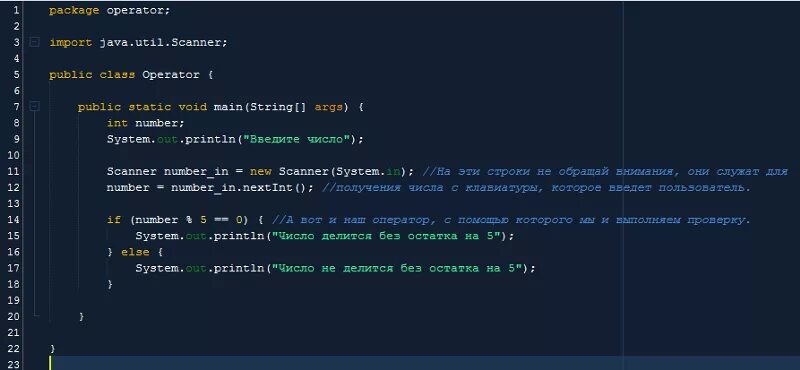Image resolution: width=800 pixels, height=370 pixels.
Task: Collapse the import fold marker on line 3
Action: [x=34, y=42]
